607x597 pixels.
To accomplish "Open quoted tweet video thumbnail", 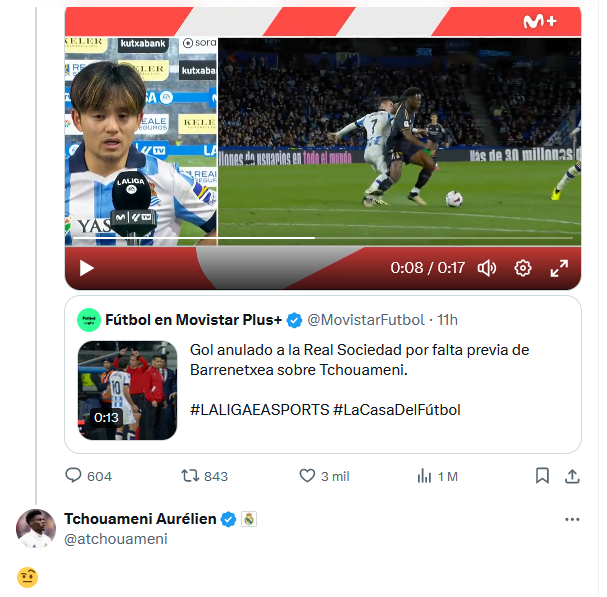I will tap(127, 390).
